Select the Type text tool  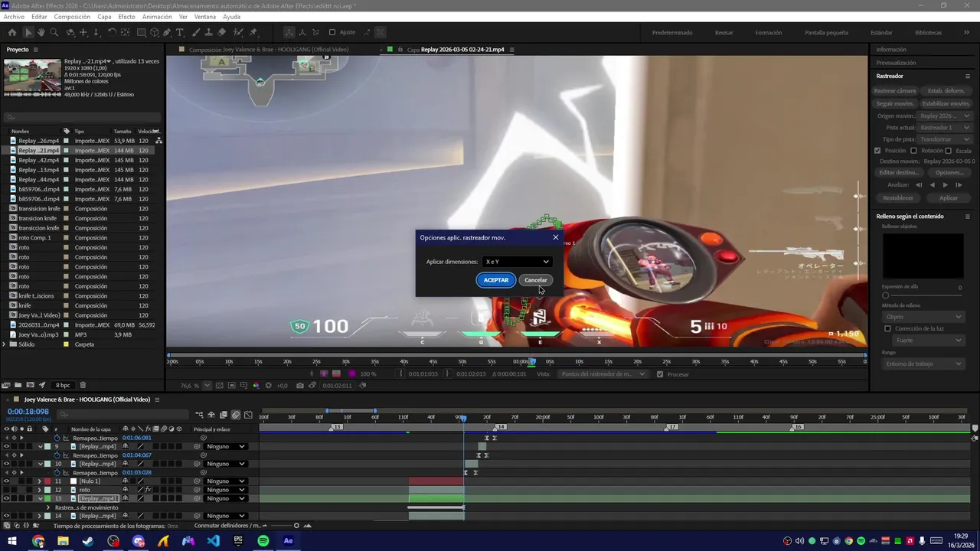180,32
